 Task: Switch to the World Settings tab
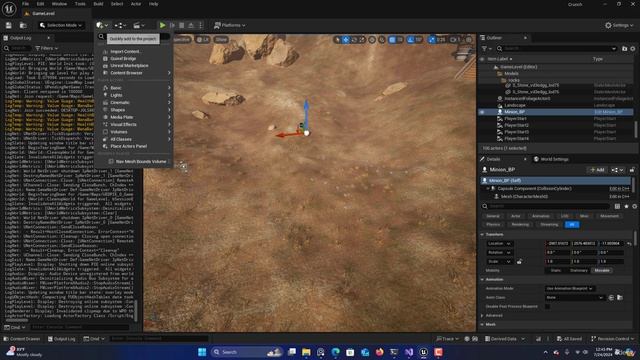(x=551, y=159)
